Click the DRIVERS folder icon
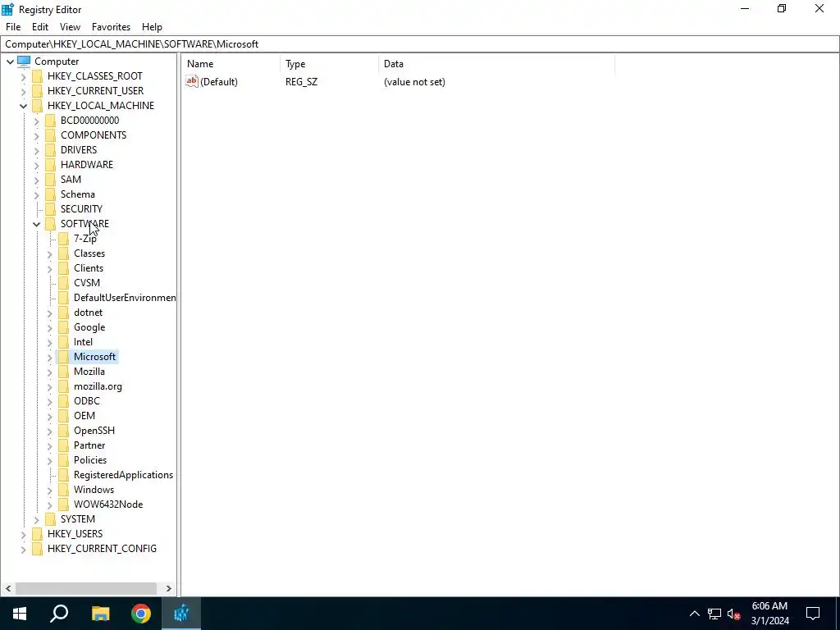Image resolution: width=840 pixels, height=630 pixels. click(50, 149)
